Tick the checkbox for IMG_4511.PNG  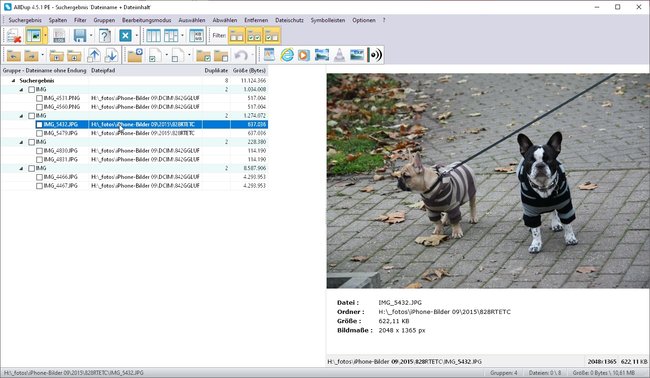click(x=39, y=98)
